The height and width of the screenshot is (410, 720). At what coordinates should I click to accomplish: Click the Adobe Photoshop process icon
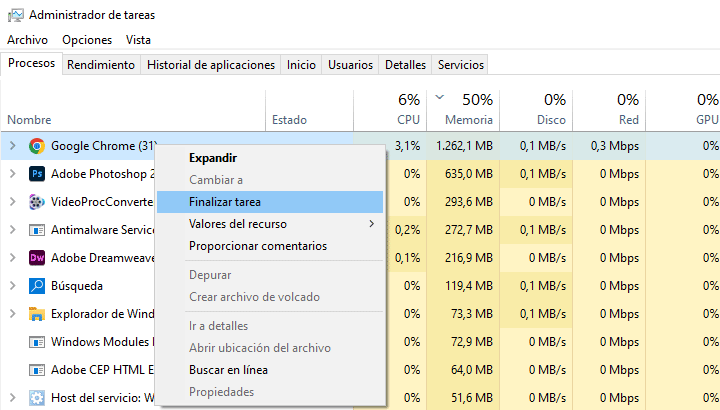point(37,174)
